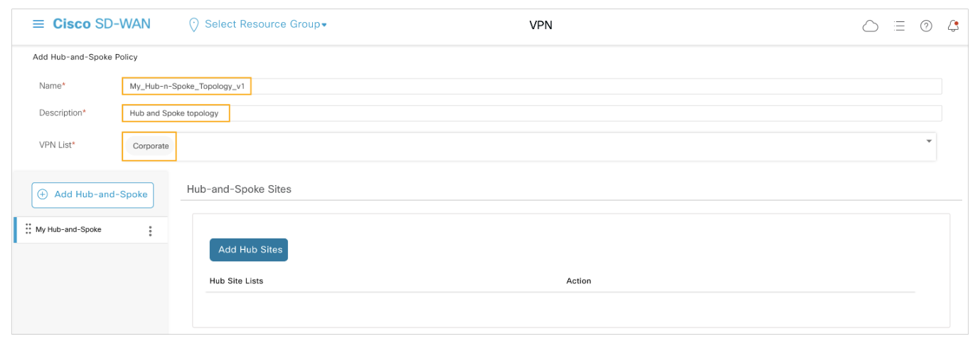This screenshot has width=980, height=346.
Task: Click the Description input field
Action: point(532,113)
